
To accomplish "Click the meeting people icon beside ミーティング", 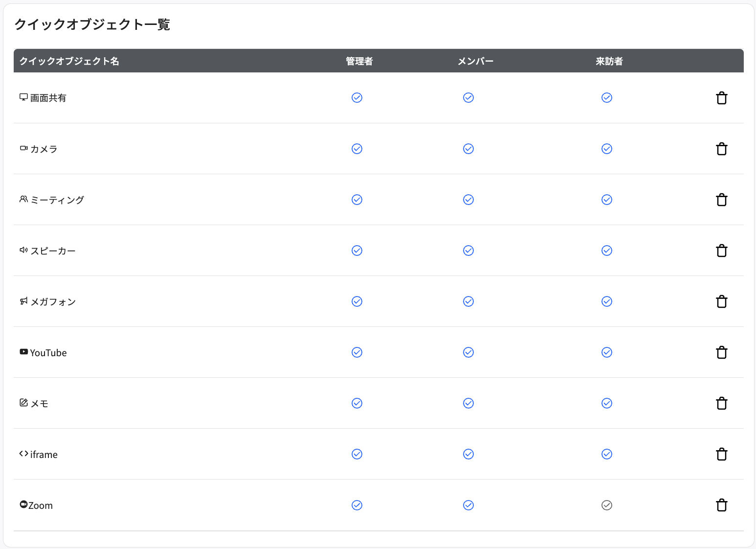I will [23, 199].
